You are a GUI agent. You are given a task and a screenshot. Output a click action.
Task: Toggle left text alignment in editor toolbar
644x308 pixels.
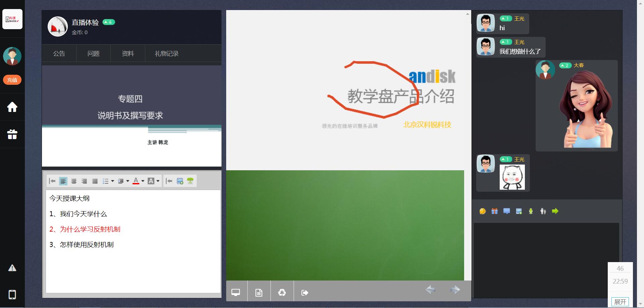pyautogui.click(x=63, y=181)
